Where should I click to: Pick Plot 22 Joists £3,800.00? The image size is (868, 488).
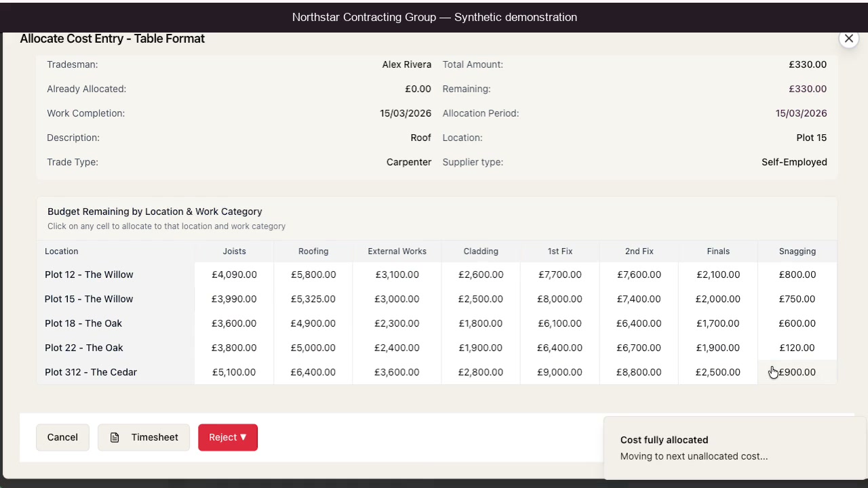click(x=234, y=348)
